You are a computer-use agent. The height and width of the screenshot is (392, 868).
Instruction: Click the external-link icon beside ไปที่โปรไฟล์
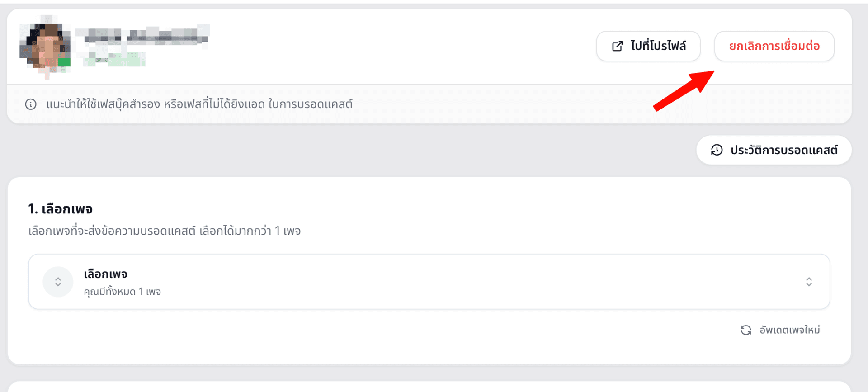(617, 46)
